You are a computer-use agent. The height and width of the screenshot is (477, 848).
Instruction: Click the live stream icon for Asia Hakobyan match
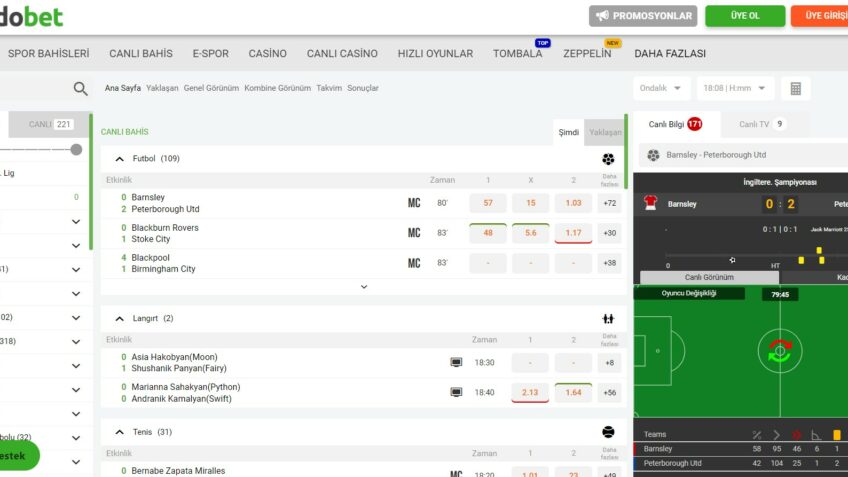click(456, 363)
